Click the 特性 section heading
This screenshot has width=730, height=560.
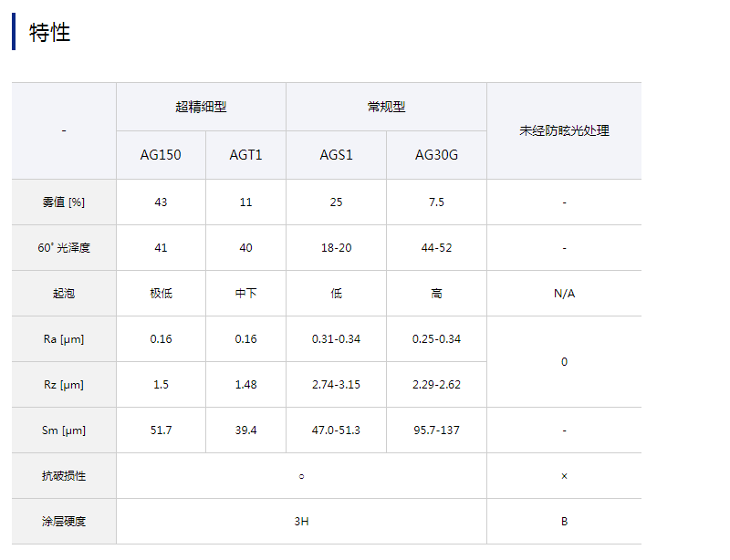tap(50, 33)
